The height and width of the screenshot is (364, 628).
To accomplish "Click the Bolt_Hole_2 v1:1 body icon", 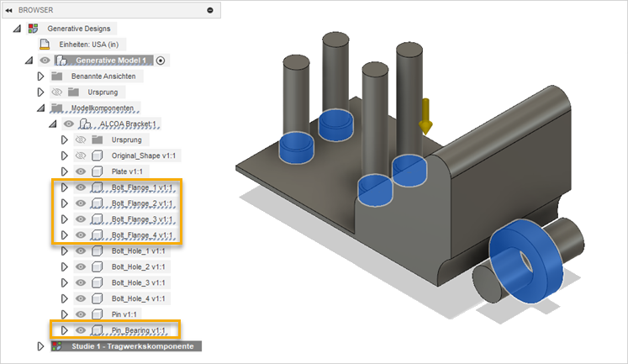I will pyautogui.click(x=97, y=266).
